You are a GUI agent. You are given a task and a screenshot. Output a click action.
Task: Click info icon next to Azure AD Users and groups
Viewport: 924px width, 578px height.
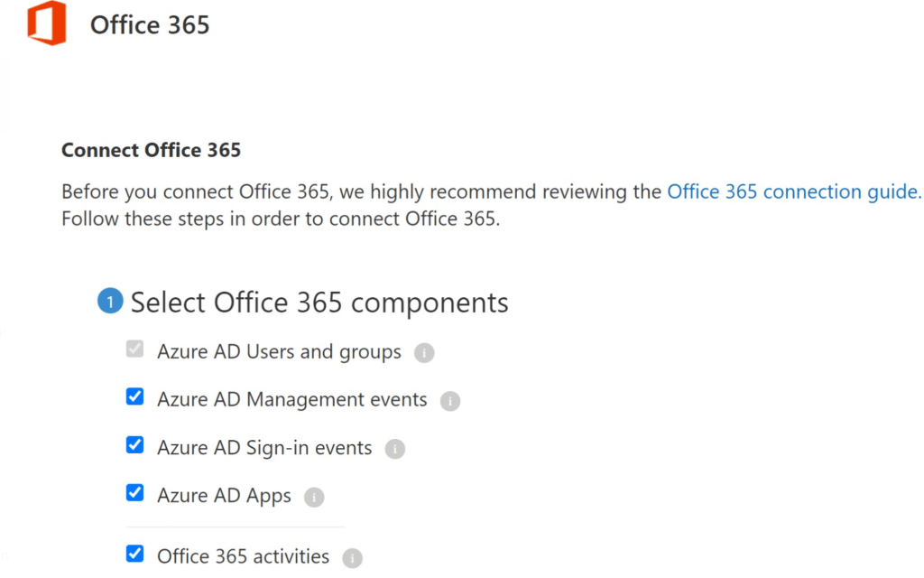click(x=424, y=353)
